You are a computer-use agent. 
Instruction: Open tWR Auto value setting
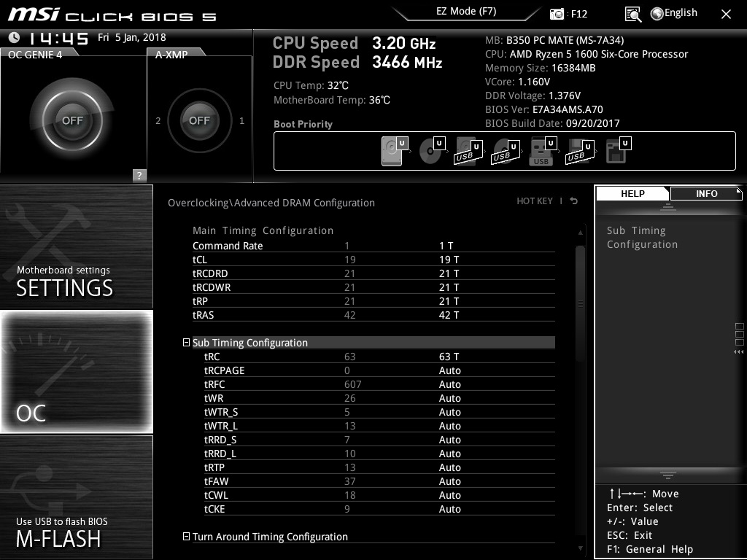(449, 398)
